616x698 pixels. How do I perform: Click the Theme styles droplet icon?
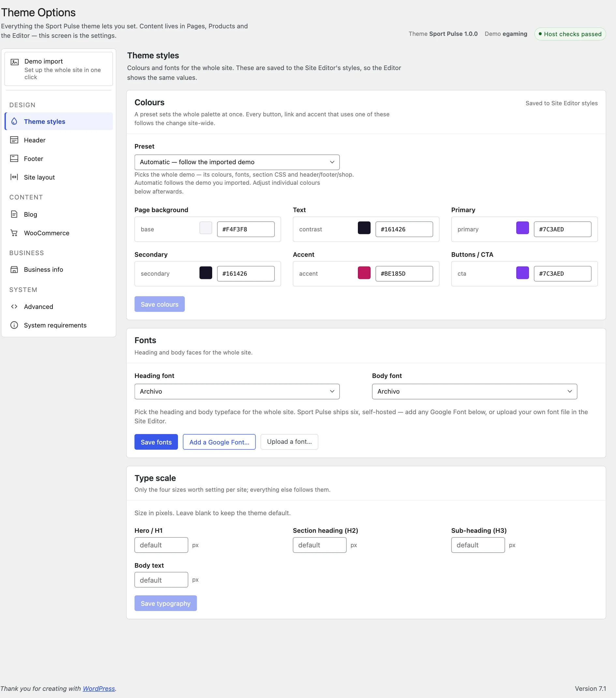coord(14,121)
